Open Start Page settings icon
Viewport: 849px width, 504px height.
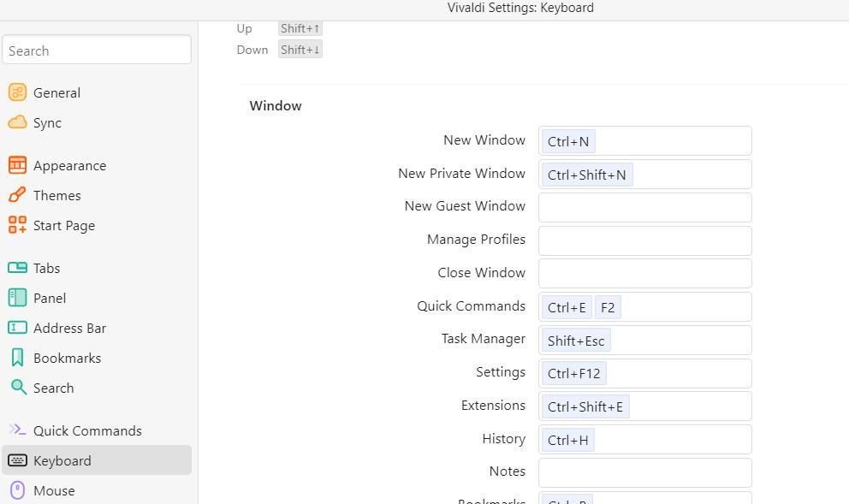16,225
